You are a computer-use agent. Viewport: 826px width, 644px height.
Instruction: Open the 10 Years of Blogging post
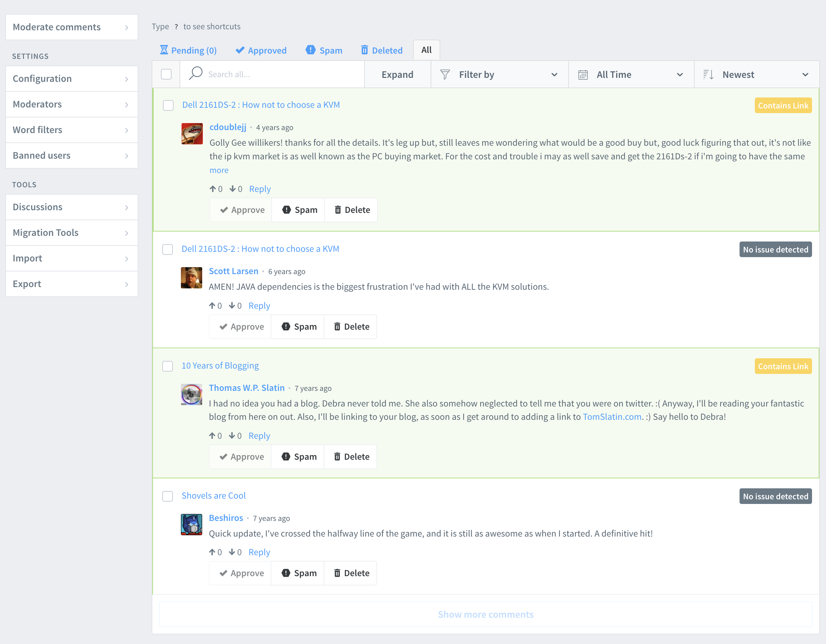[x=220, y=366]
